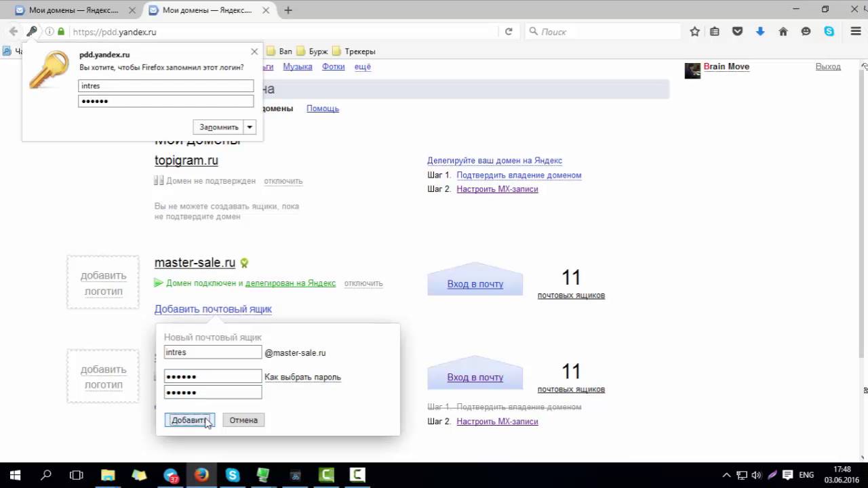
Task: Open the Ban bookmarks folder
Action: pyautogui.click(x=279, y=52)
